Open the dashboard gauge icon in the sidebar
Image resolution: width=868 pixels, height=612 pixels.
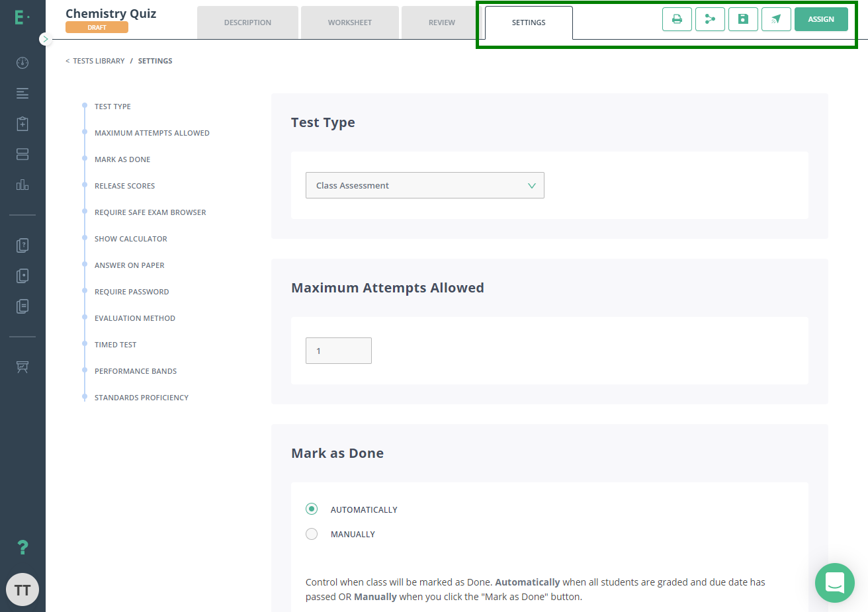click(x=22, y=63)
